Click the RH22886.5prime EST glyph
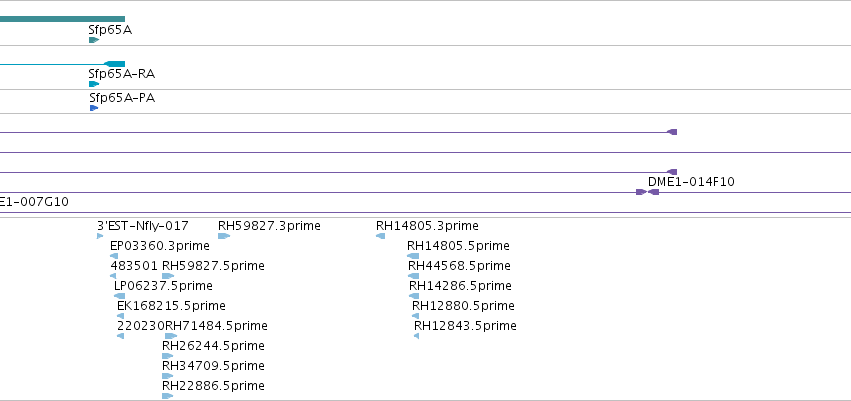 [x=168, y=396]
